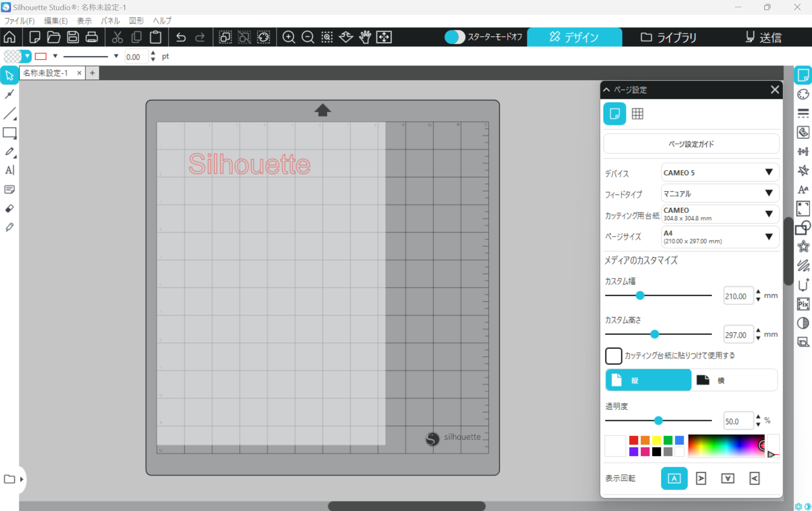Select landscape orientation 横

pos(734,380)
